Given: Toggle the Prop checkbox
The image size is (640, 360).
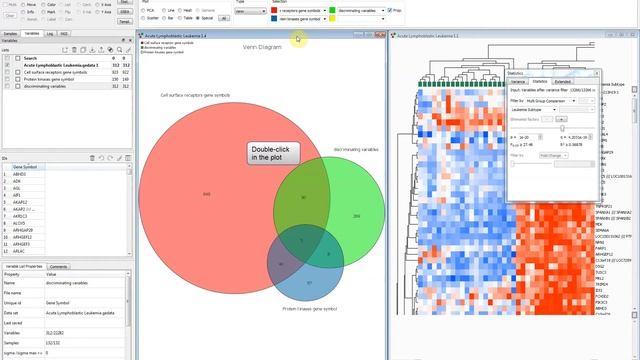Looking at the screenshot, I should point(390,10).
